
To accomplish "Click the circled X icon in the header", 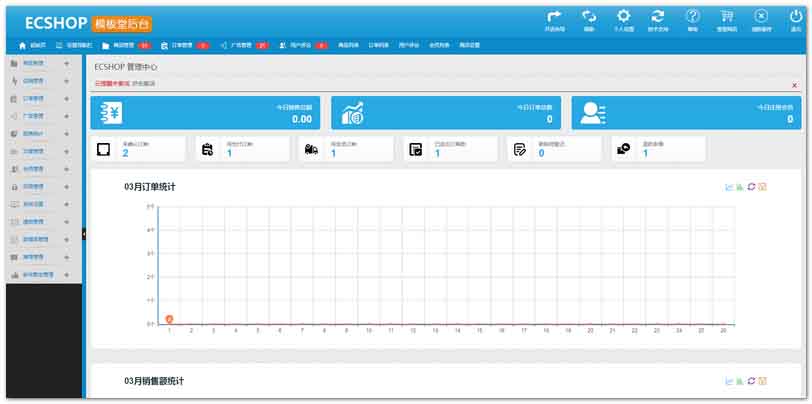I will [761, 16].
